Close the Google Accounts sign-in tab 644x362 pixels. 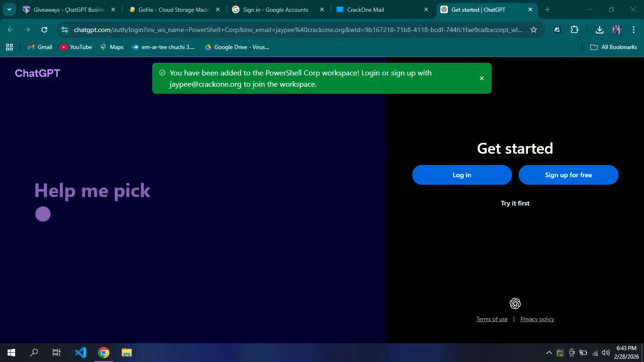(x=322, y=9)
